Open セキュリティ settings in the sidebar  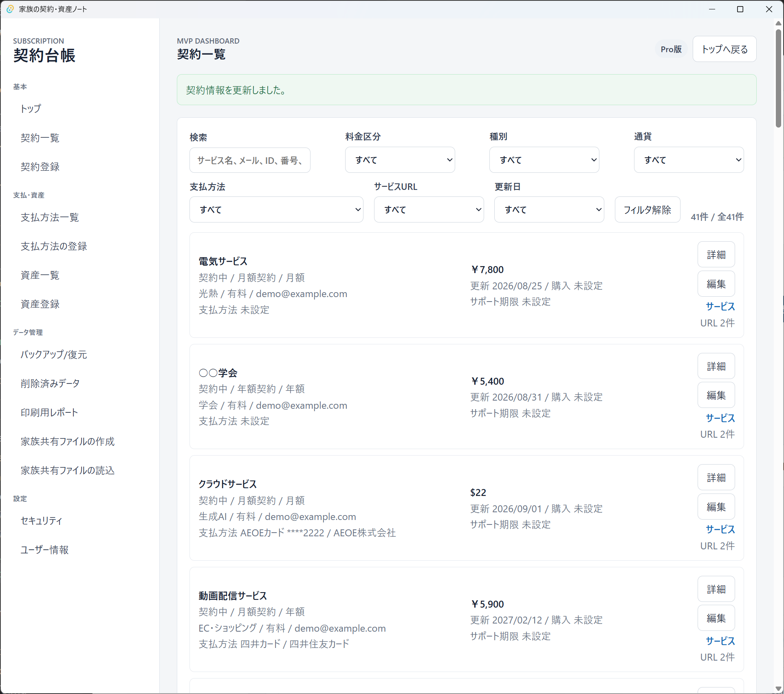[x=42, y=521]
